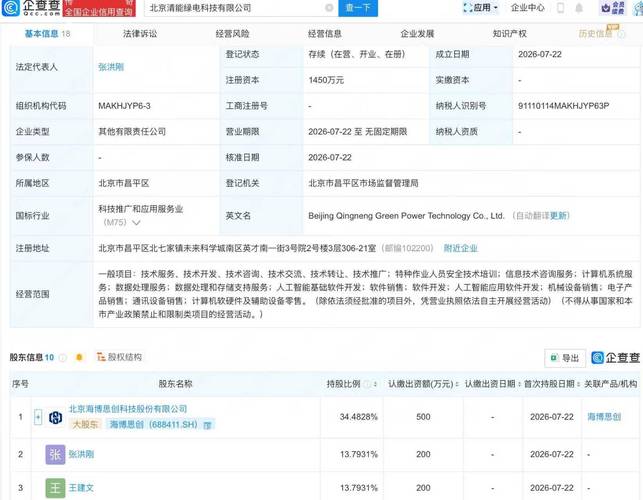This screenshot has width=643, height=500.
Task: Click 34.4828% shareholding value
Action: click(x=358, y=417)
